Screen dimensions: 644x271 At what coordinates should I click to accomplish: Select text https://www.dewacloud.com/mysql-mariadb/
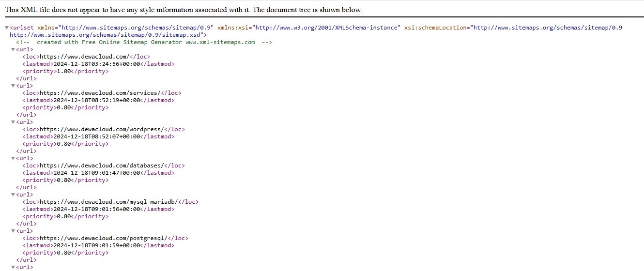click(x=108, y=202)
